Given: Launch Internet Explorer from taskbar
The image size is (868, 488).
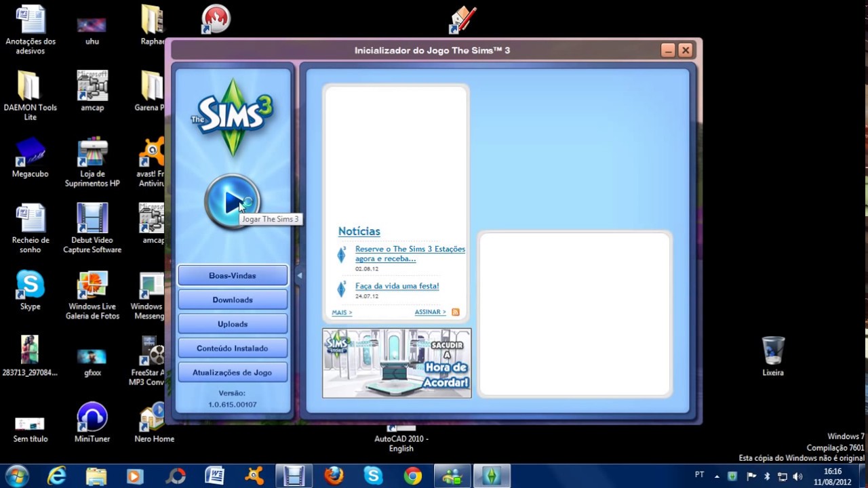Looking at the screenshot, I should (x=56, y=476).
